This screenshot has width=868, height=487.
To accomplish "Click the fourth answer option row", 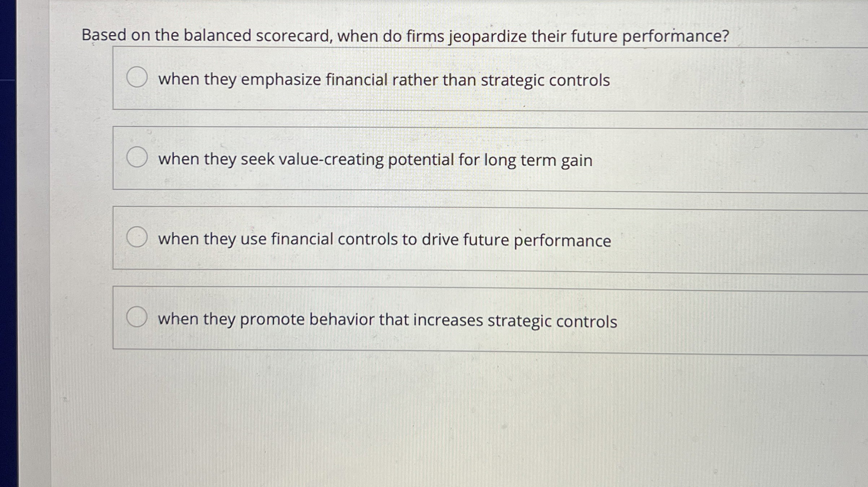I will coord(433,317).
